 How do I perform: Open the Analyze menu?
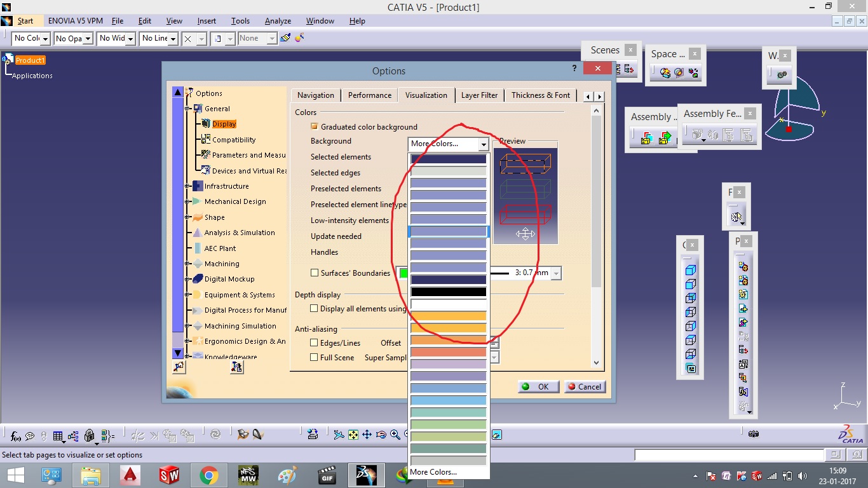tap(278, 20)
